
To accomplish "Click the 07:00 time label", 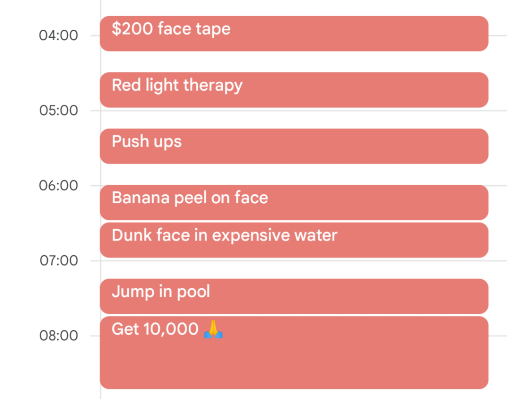I will coord(58,261).
